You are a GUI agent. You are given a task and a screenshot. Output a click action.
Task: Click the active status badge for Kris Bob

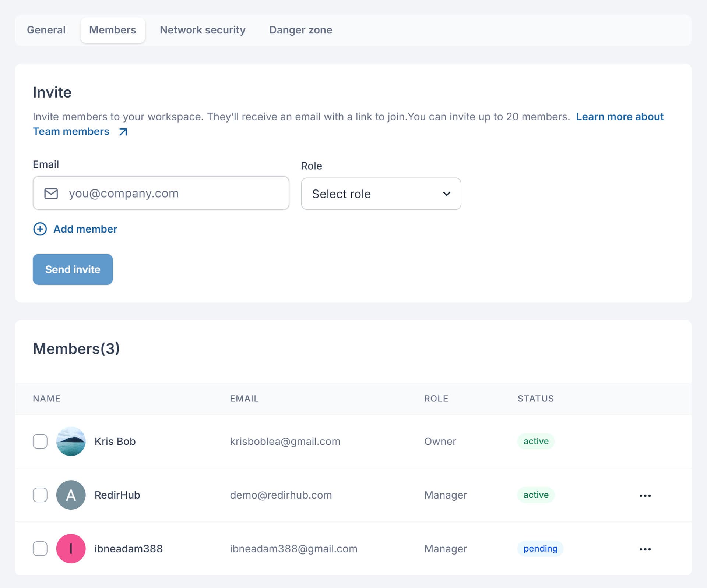(x=536, y=441)
